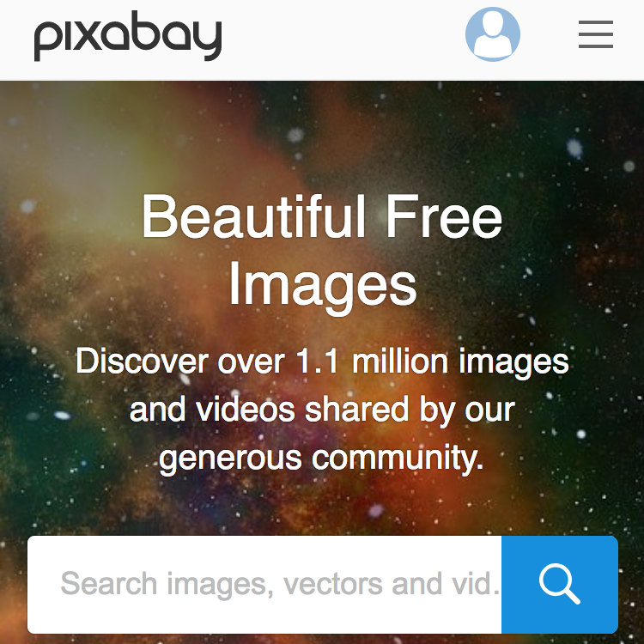Open the hamburger menu in the header
Image resolution: width=644 pixels, height=644 pixels.
click(x=596, y=34)
